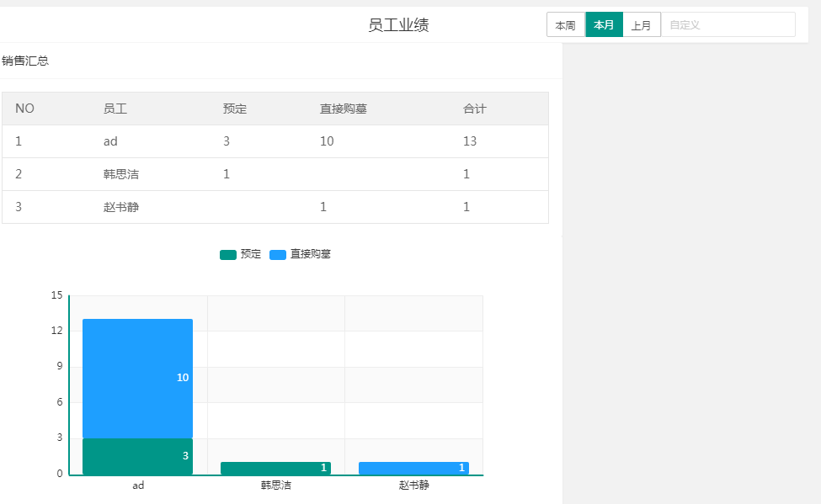Click the 自定义 date range input
Screen dimensions: 821x504
(x=728, y=25)
